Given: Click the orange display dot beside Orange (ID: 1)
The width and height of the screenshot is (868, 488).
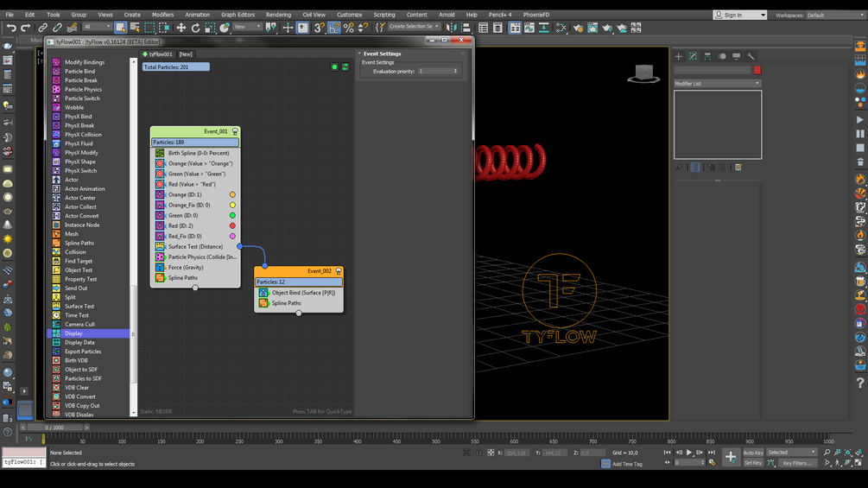Looking at the screenshot, I should tap(232, 194).
